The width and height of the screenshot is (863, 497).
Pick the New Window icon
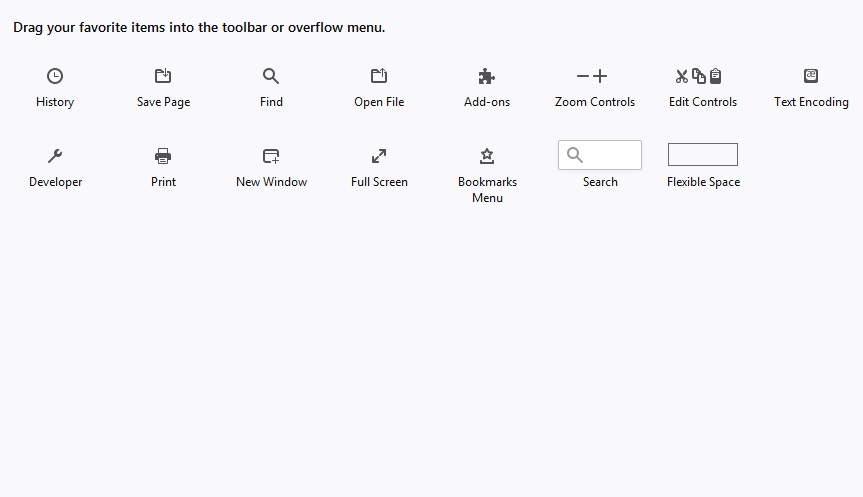[271, 156]
